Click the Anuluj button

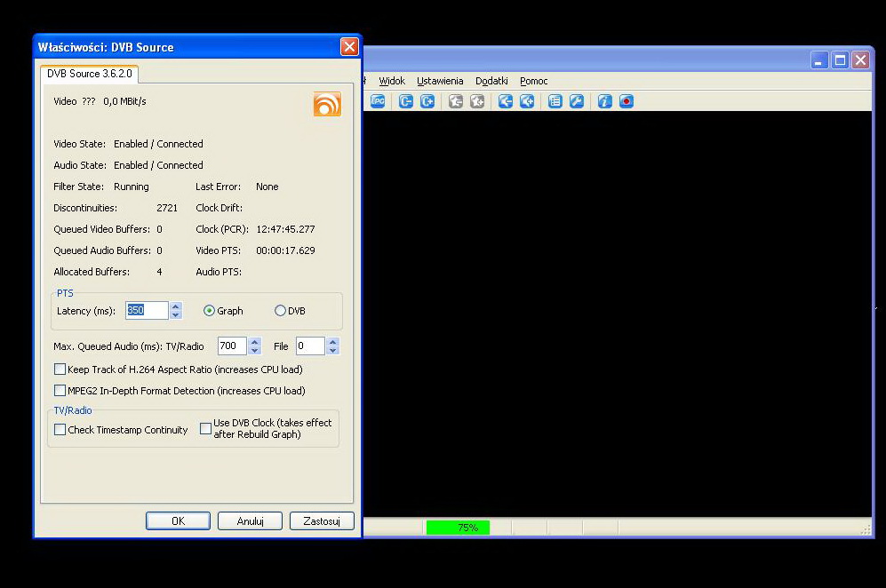tap(250, 521)
